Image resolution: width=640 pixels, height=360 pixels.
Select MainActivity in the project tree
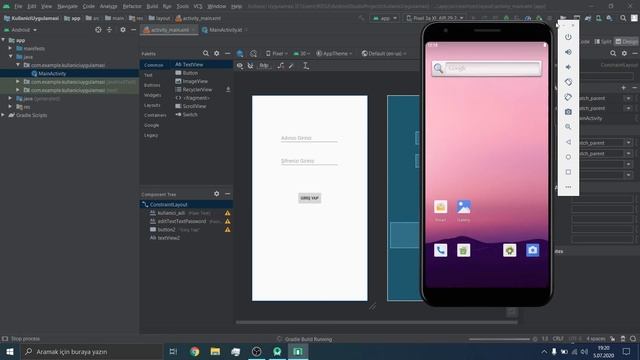[52, 73]
